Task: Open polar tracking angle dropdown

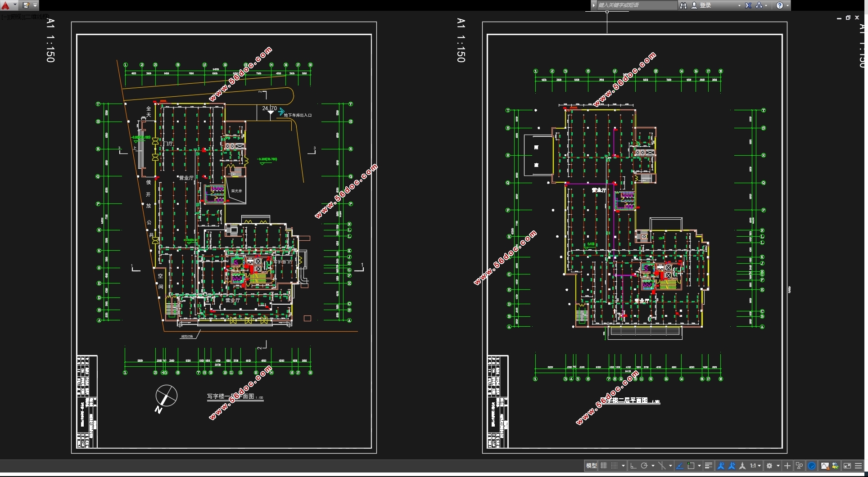Action: pos(653,466)
